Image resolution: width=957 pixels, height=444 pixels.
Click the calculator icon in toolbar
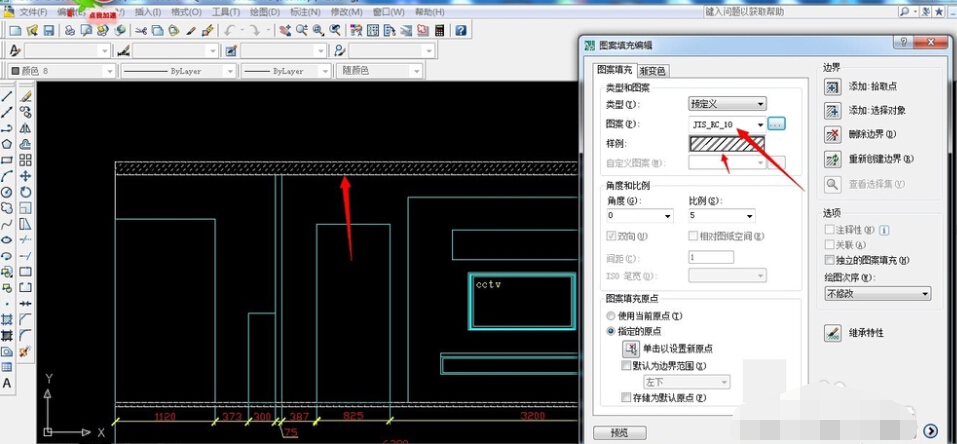click(x=439, y=31)
